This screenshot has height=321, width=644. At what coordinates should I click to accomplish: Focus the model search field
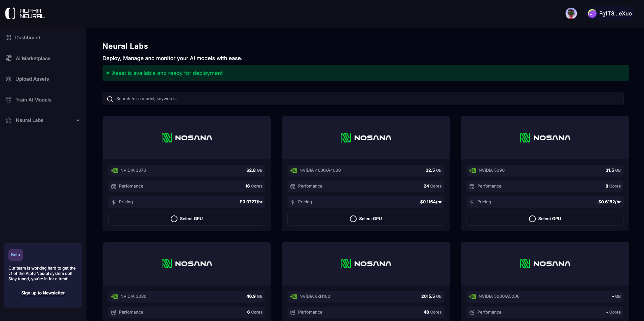coord(363,99)
